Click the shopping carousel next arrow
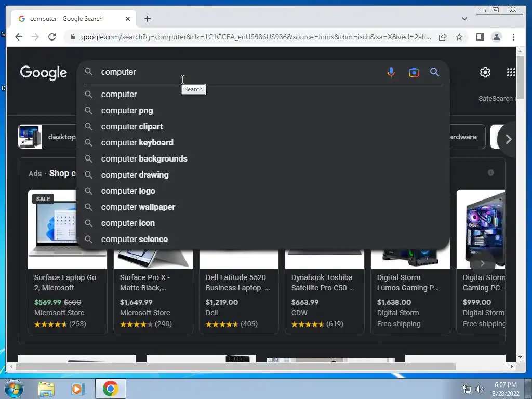Screen dimensions: 532x399 (x=483, y=263)
